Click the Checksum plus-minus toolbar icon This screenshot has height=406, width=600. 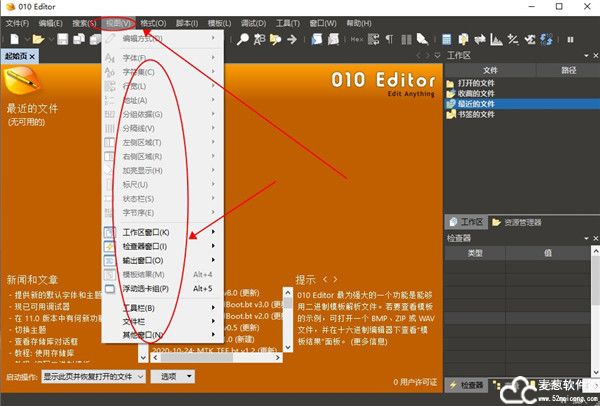tap(513, 39)
